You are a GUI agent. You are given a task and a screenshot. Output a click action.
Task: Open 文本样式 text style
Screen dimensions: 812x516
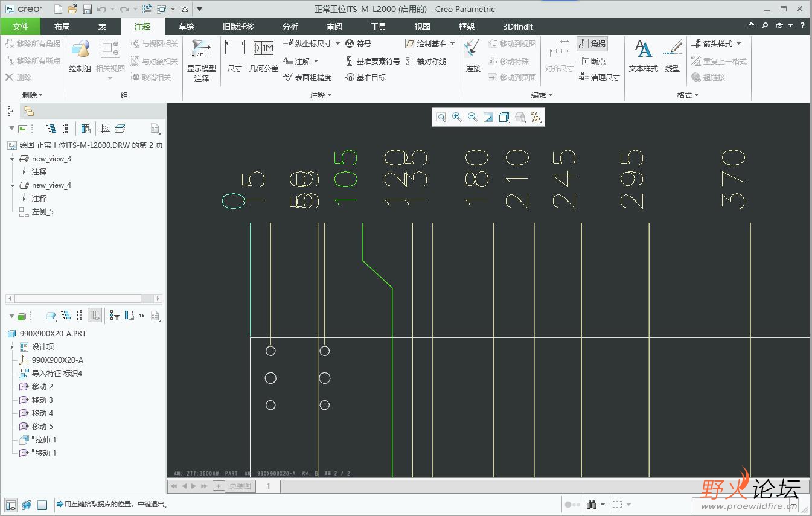pyautogui.click(x=644, y=57)
